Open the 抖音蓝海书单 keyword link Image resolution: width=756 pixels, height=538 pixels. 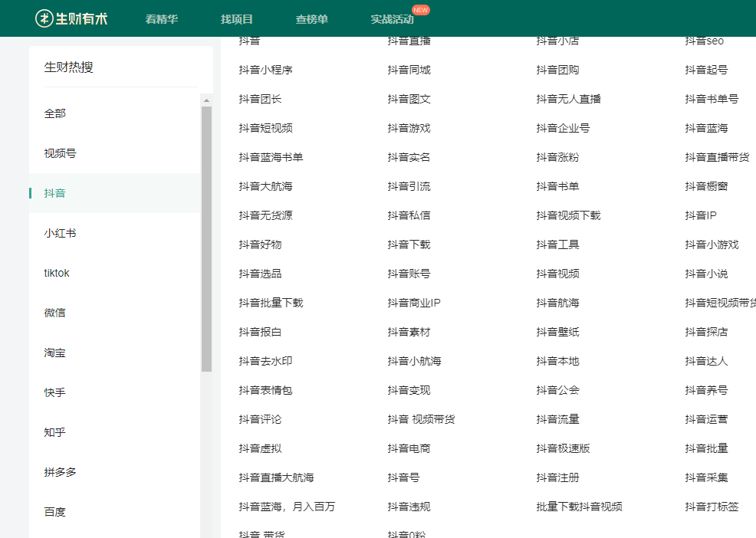[271, 157]
